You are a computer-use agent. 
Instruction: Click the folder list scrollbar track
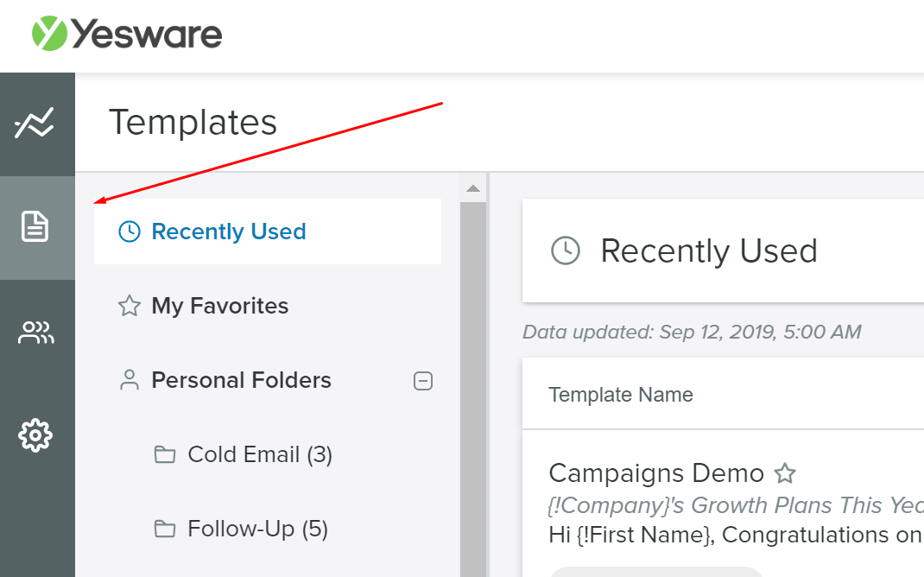tap(472, 389)
